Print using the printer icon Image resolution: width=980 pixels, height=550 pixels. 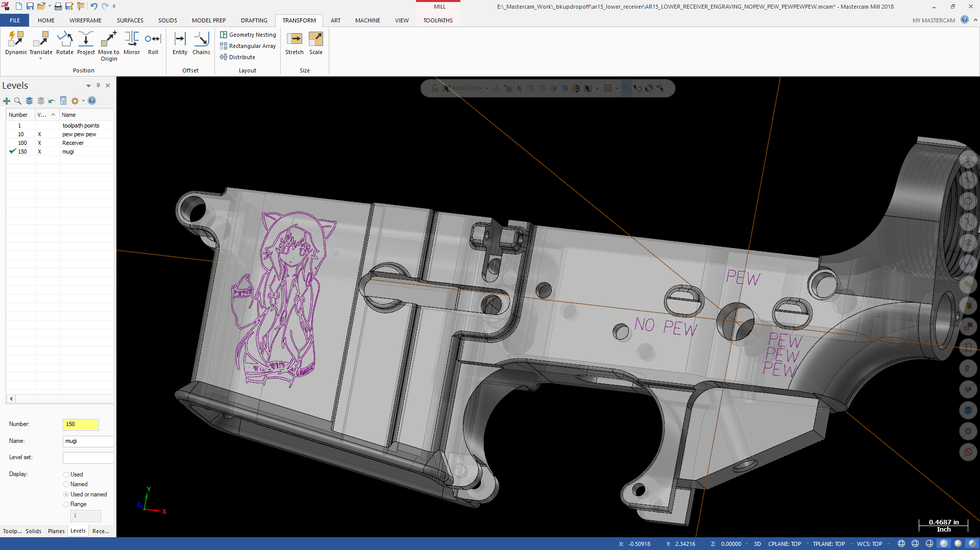point(58,6)
